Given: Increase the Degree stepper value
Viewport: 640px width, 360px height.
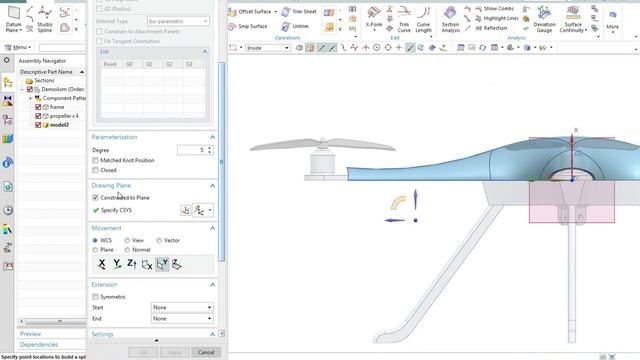Looking at the screenshot, I should click(210, 148).
